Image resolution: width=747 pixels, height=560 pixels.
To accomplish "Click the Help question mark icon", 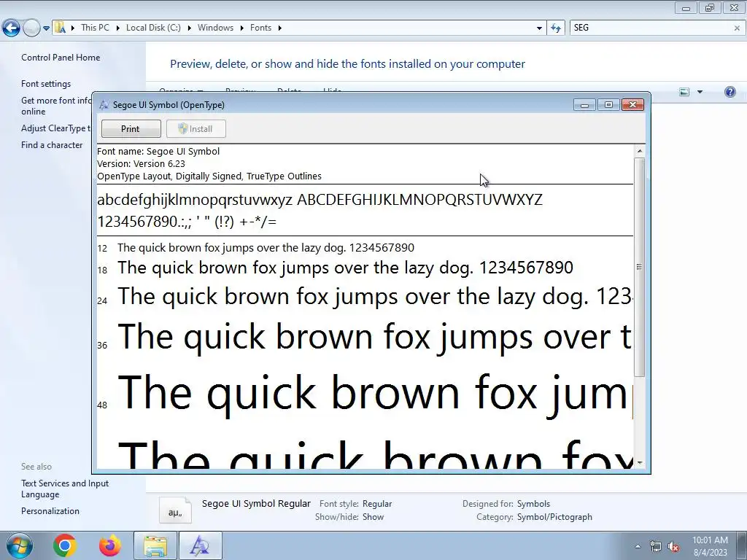I will (729, 92).
